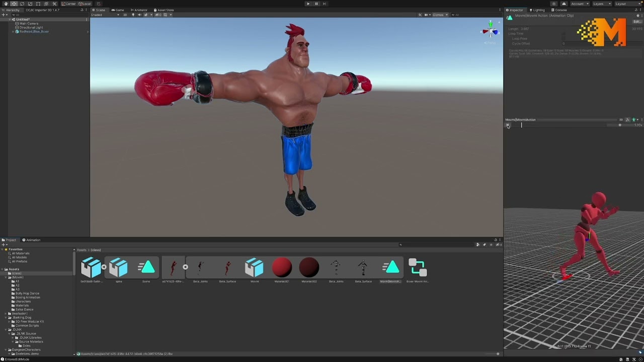Open the Shaded draw mode dropdown
The image size is (644, 362).
[105, 15]
